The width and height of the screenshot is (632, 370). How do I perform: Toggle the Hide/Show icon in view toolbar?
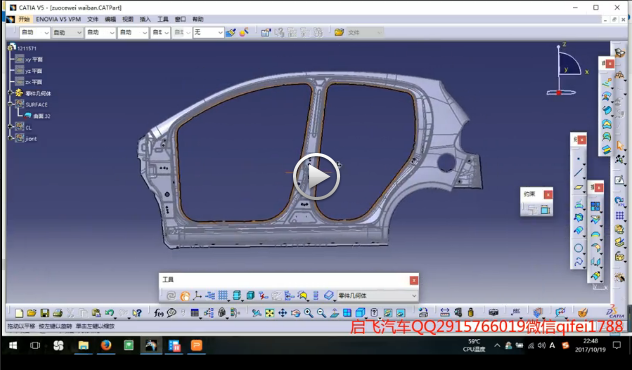tap(387, 313)
